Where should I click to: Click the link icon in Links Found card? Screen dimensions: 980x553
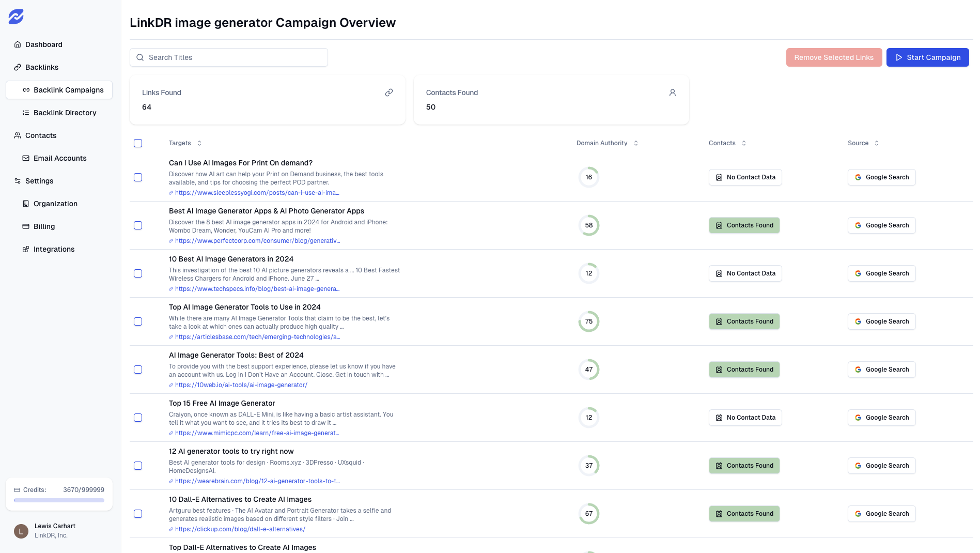[x=389, y=93]
